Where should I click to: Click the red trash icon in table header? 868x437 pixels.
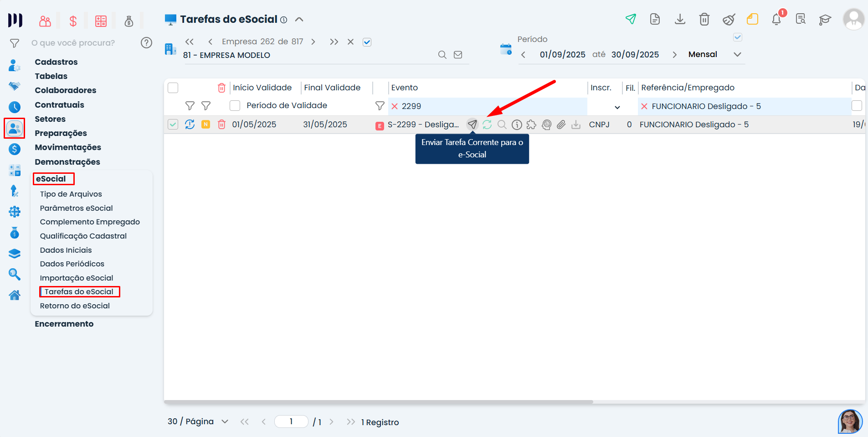click(x=221, y=88)
